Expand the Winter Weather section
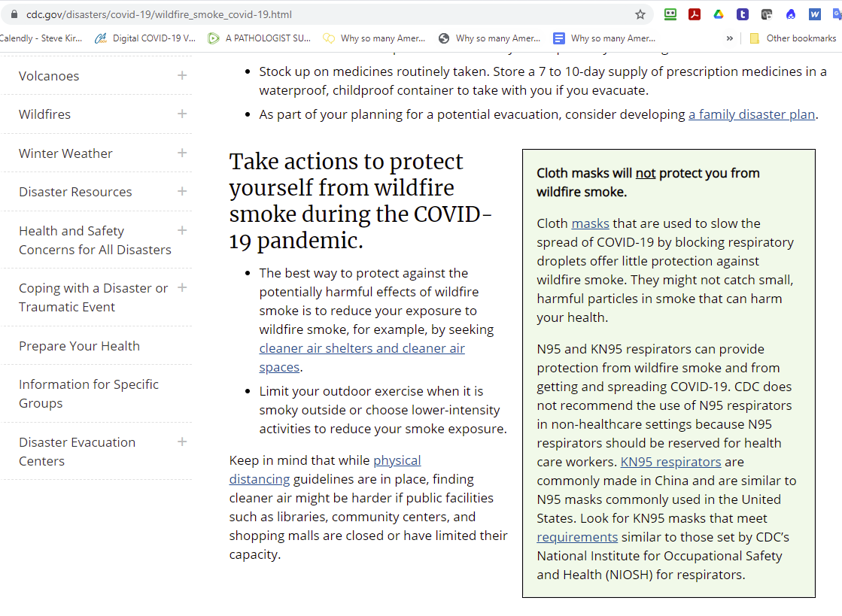842x616 pixels. click(182, 153)
